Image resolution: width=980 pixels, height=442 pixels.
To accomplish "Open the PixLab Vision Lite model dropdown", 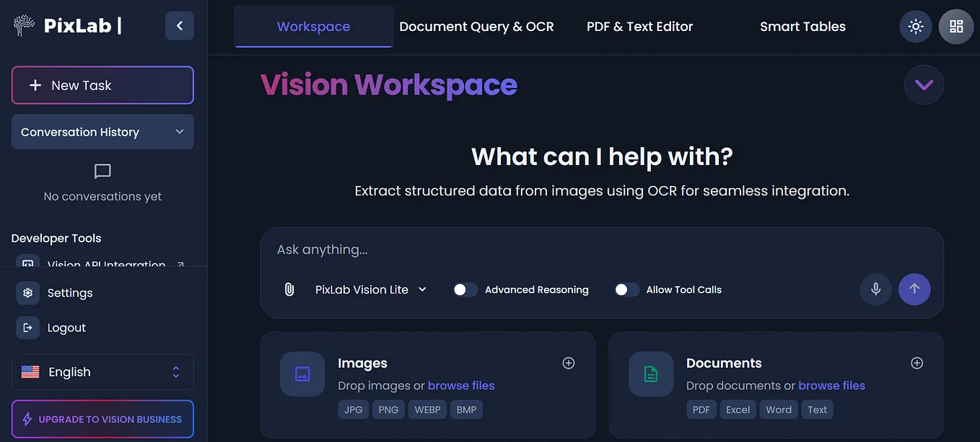I will pyautogui.click(x=369, y=289).
